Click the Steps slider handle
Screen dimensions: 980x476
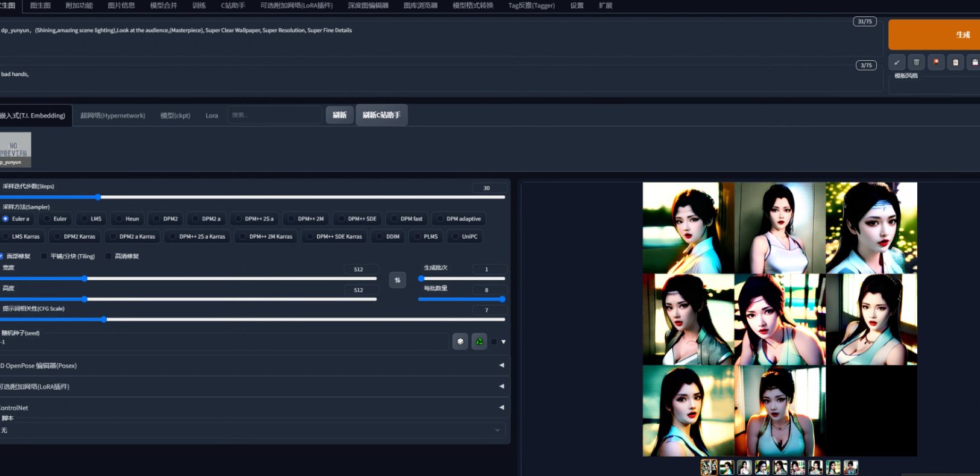click(98, 197)
